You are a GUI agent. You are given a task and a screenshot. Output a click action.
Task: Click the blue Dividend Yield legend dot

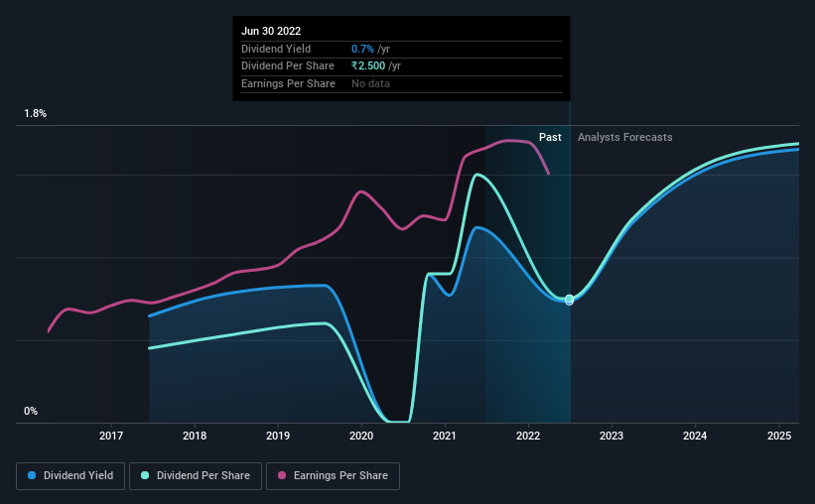coord(32,475)
